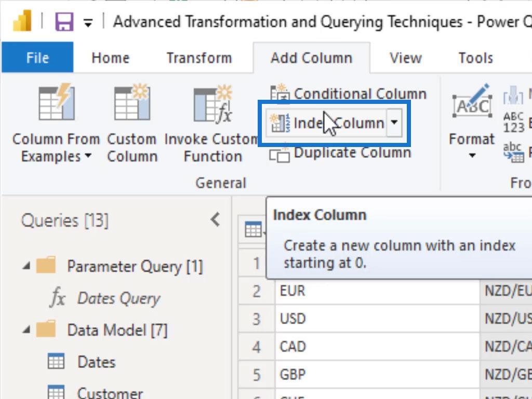Select the Parameter Query [1] folder
532x399 pixels.
135,267
